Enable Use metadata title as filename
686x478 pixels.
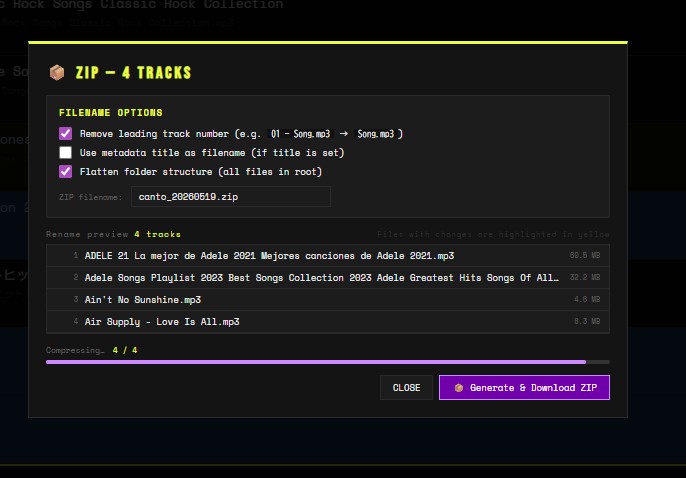[x=65, y=152]
